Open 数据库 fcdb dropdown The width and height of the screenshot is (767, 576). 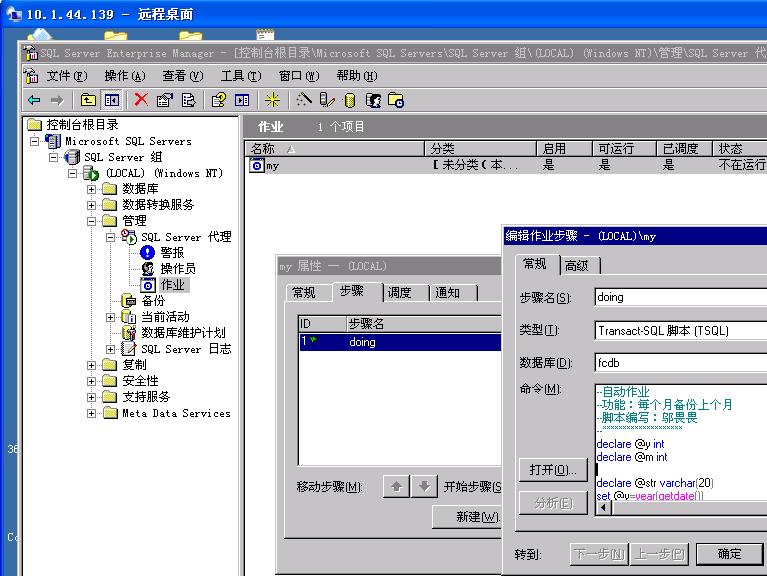[681, 363]
